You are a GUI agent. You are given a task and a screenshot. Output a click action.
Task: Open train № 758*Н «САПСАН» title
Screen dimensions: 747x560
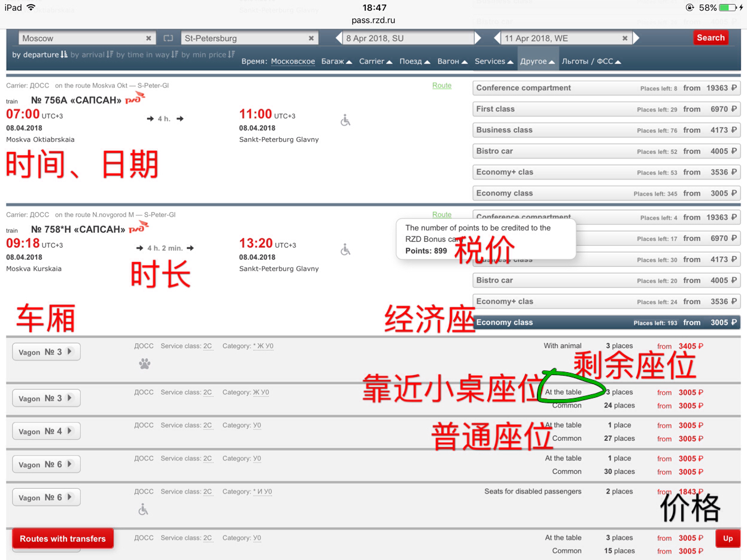[x=78, y=229]
